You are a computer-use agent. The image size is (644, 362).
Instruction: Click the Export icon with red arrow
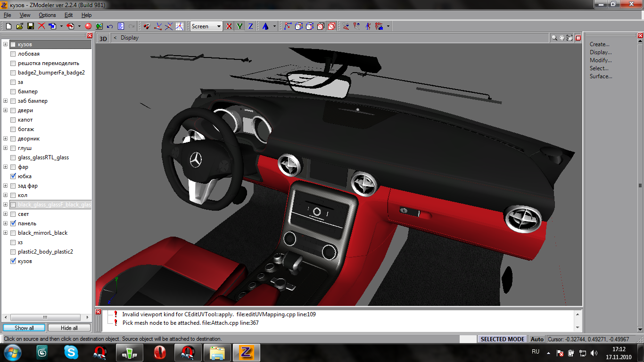pos(71,26)
